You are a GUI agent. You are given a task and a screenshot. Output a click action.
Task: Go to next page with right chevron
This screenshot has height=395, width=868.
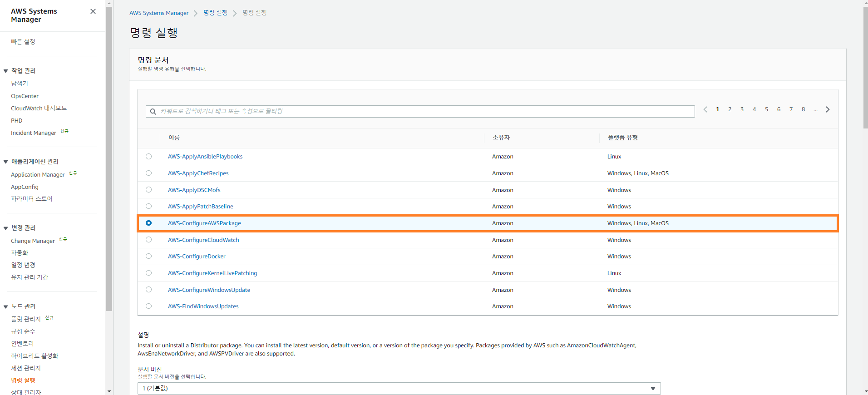pos(828,109)
